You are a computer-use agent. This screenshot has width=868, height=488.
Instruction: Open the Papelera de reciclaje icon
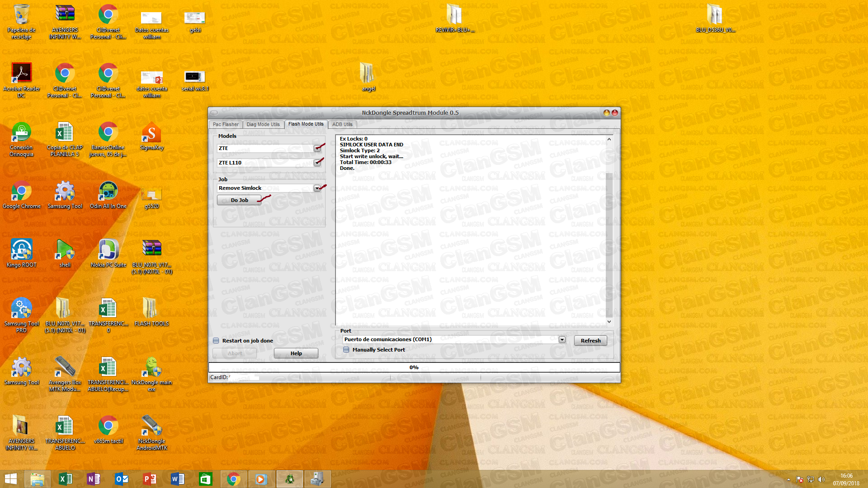pyautogui.click(x=21, y=22)
